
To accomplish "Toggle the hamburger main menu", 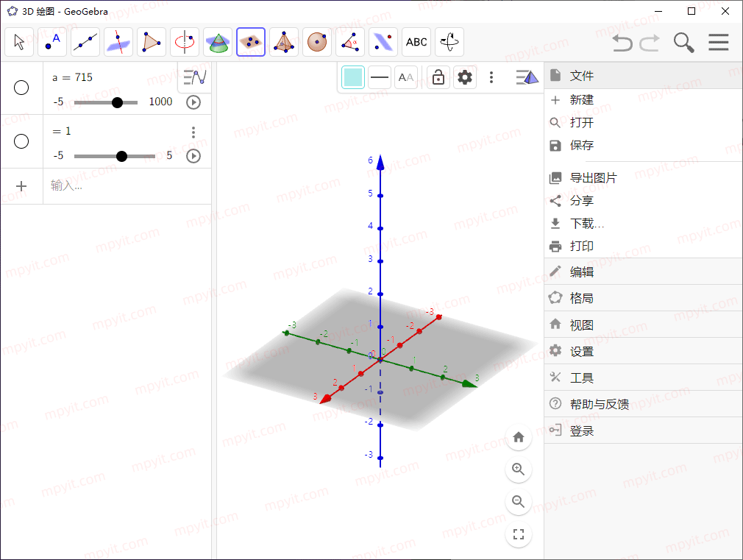I will click(719, 42).
